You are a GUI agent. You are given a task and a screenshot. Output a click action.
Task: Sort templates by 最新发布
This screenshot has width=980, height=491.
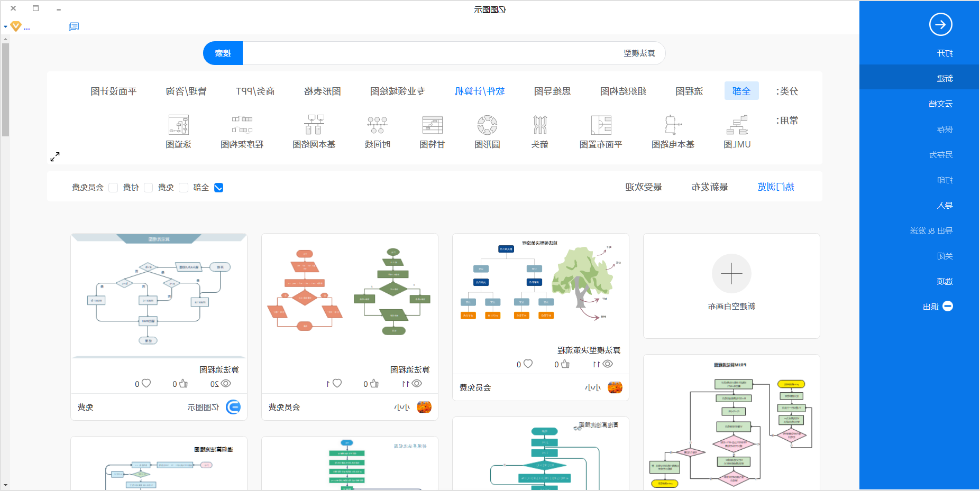pos(710,187)
